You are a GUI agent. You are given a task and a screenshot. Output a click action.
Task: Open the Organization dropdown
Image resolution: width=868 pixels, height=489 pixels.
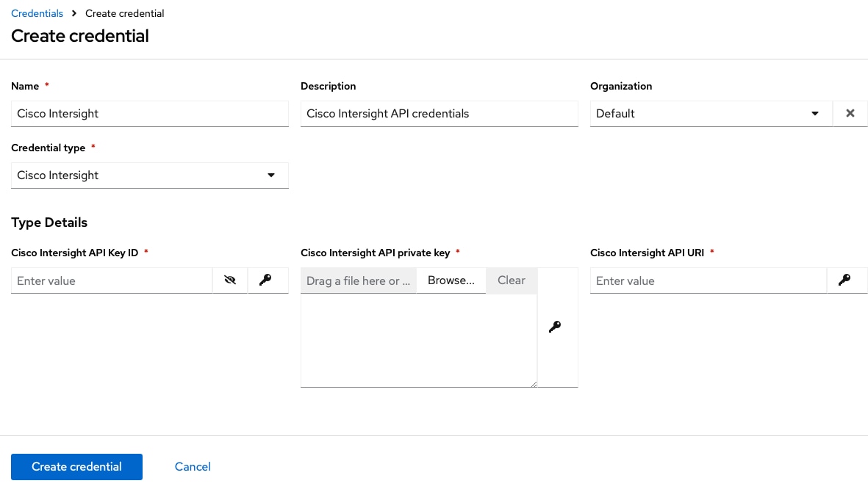[711, 113]
